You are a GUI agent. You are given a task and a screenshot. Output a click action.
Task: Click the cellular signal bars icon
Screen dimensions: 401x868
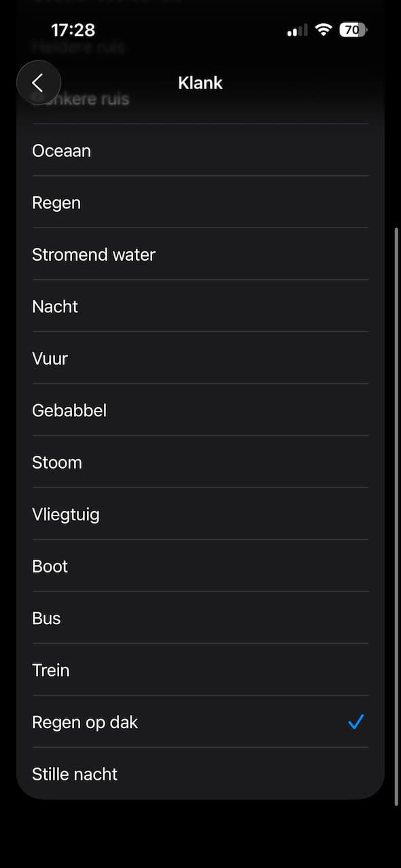click(297, 30)
